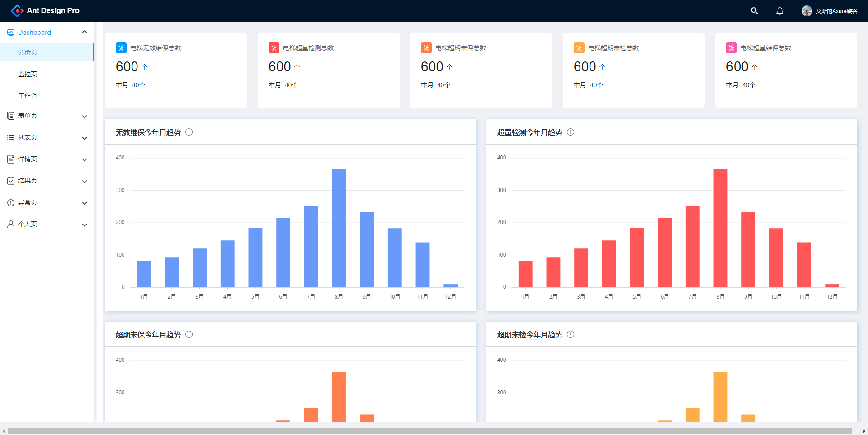Click the 表单页 menu label
This screenshot has height=435, width=868.
point(28,116)
